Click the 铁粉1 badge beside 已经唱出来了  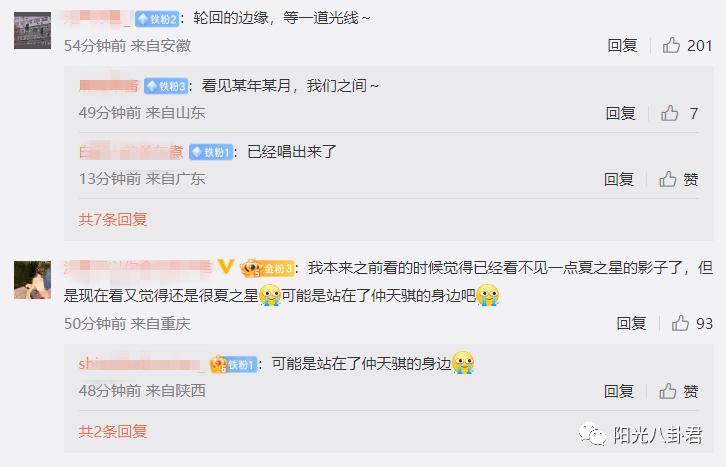[x=211, y=152]
